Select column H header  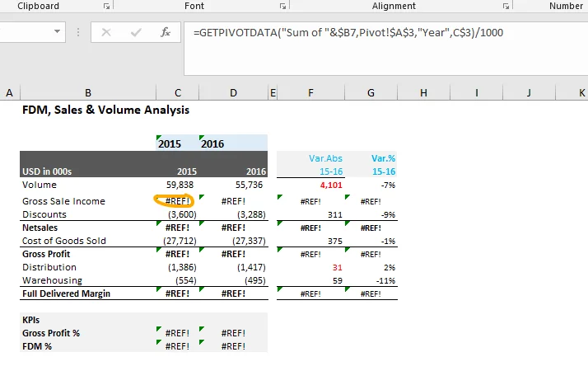click(423, 92)
